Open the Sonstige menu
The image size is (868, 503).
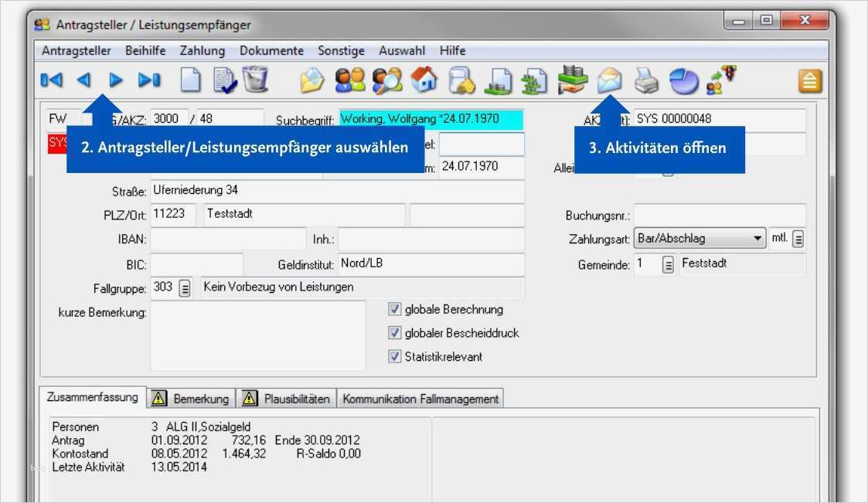point(341,50)
